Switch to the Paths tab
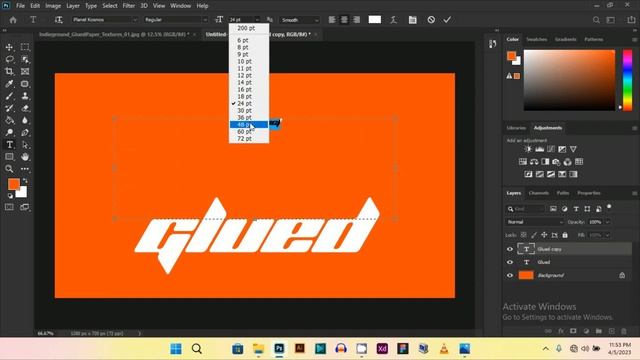640x360 pixels. 562,193
